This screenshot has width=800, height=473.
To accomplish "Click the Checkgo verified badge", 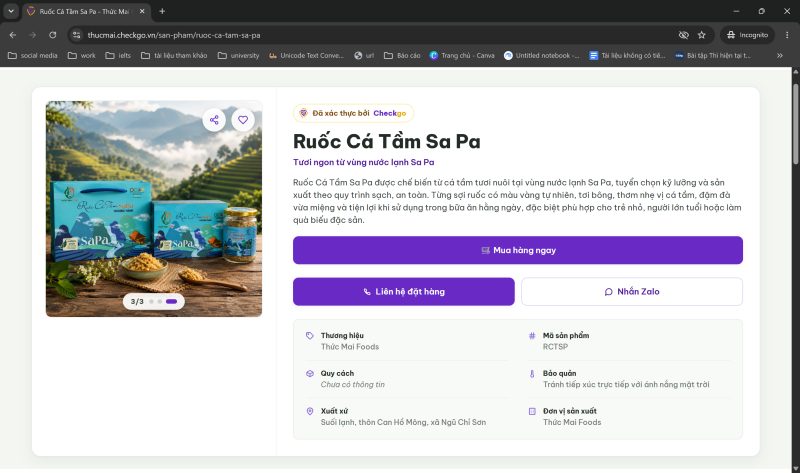I will pyautogui.click(x=354, y=113).
